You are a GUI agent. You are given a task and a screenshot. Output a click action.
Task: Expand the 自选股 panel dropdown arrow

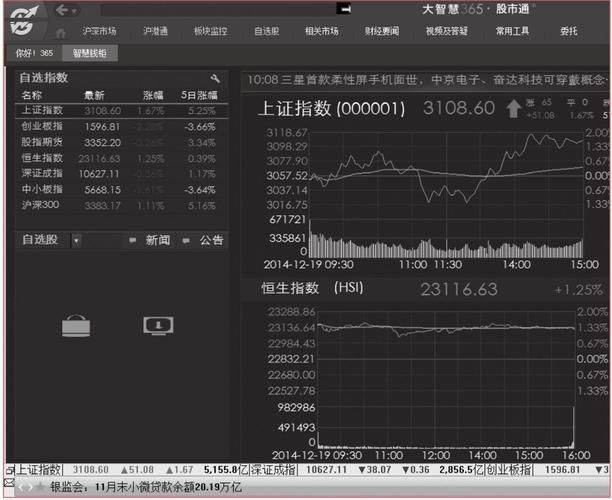(x=76, y=240)
